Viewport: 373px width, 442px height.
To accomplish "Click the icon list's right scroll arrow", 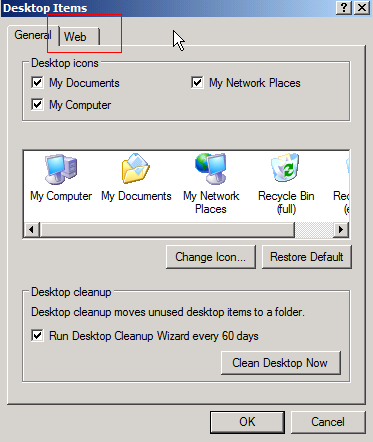I will 341,230.
